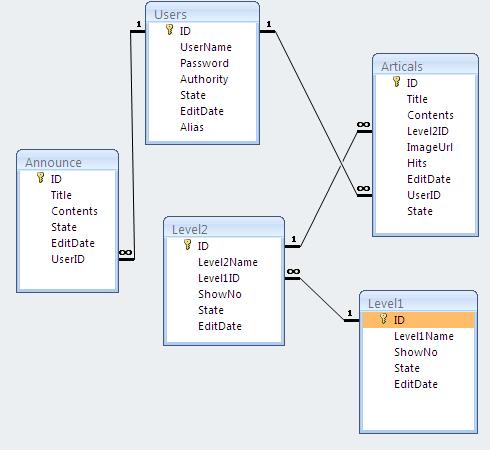Image resolution: width=490 pixels, height=450 pixels.
Task: Select the Title field in Announce table
Action: pyautogui.click(x=61, y=195)
